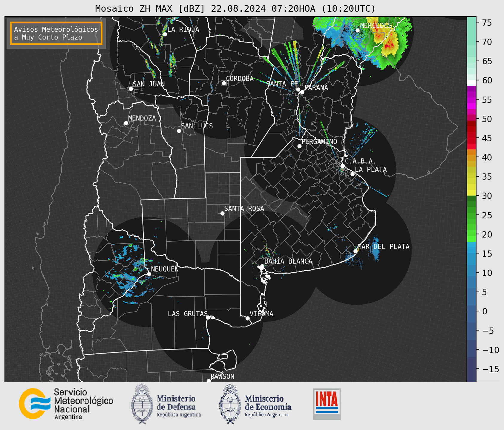Click the Avisos Meteorológicos a Muy Corto Plazo box
The image size is (504, 430).
pos(56,33)
